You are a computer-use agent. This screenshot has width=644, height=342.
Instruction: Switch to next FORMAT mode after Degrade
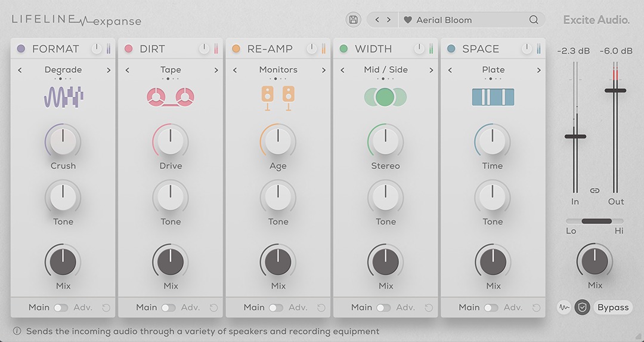pyautogui.click(x=109, y=70)
